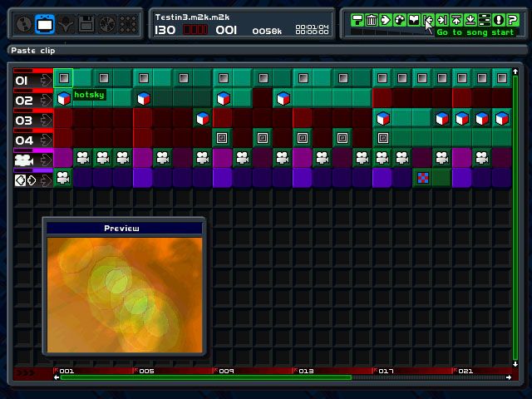Select the monitor screen mode icon
This screenshot has height=399, width=532.
tap(45, 25)
